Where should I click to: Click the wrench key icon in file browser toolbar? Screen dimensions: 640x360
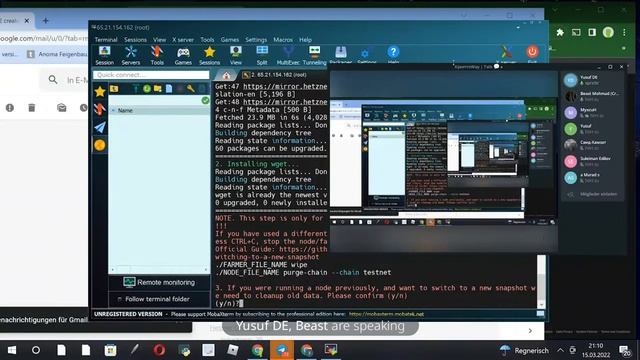(191, 89)
